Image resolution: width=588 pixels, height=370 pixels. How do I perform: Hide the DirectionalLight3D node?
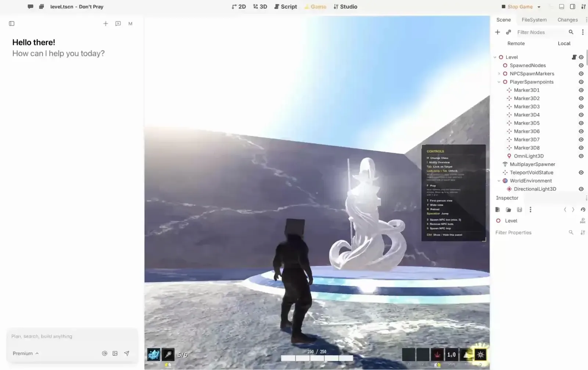click(581, 189)
